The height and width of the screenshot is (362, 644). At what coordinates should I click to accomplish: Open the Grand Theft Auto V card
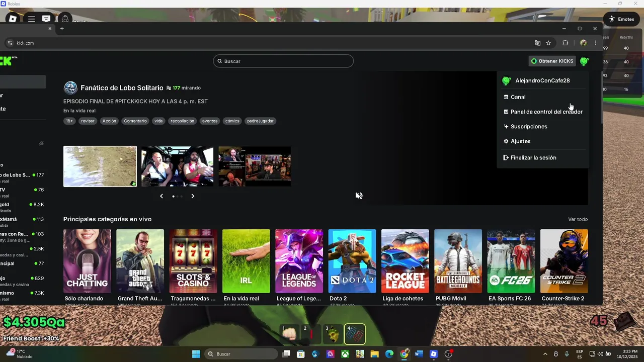point(140,261)
